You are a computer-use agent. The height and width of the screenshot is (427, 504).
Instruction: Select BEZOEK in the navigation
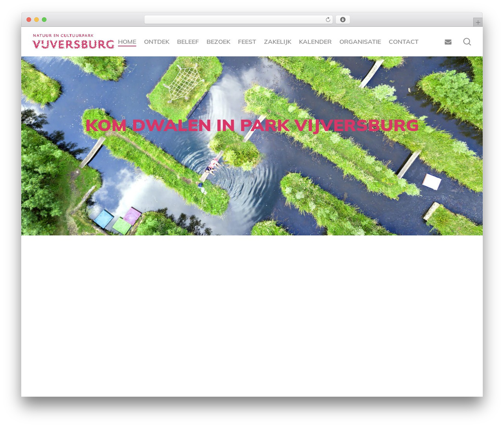point(219,42)
